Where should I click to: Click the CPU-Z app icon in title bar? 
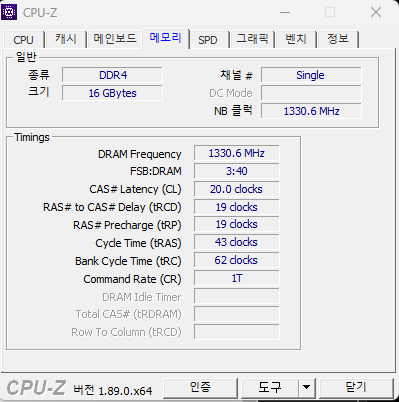point(9,12)
